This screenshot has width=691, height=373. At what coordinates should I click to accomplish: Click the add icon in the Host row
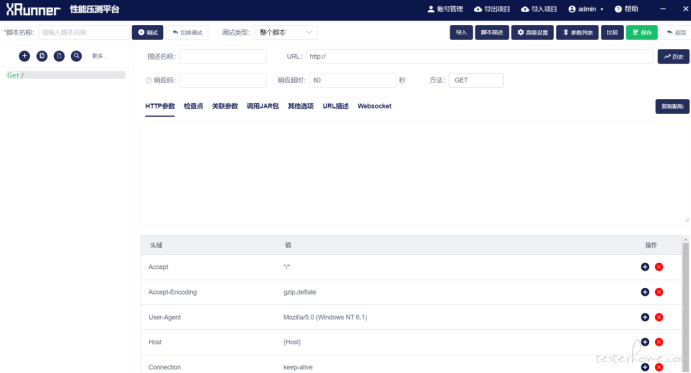(645, 342)
